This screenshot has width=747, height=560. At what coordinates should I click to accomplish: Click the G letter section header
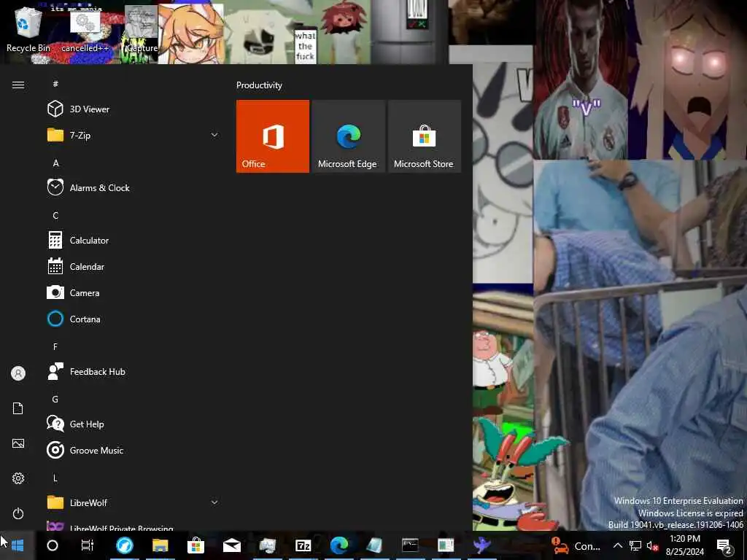pos(55,399)
